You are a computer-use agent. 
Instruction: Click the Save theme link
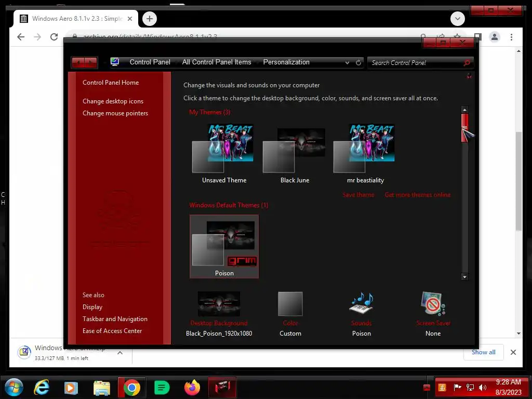358,195
